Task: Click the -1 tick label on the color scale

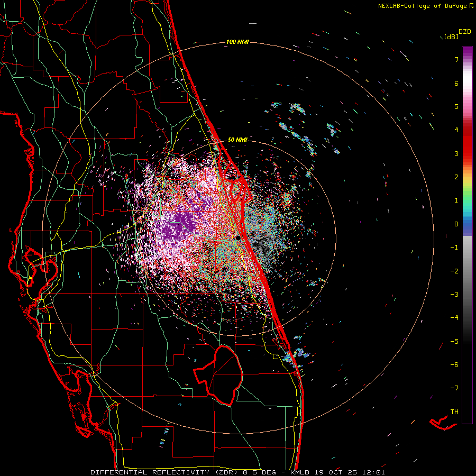Action: [x=454, y=248]
